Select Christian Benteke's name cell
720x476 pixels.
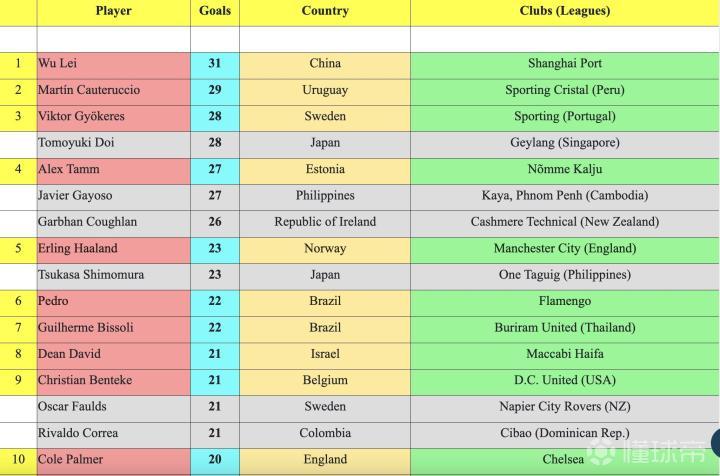[x=113, y=380]
